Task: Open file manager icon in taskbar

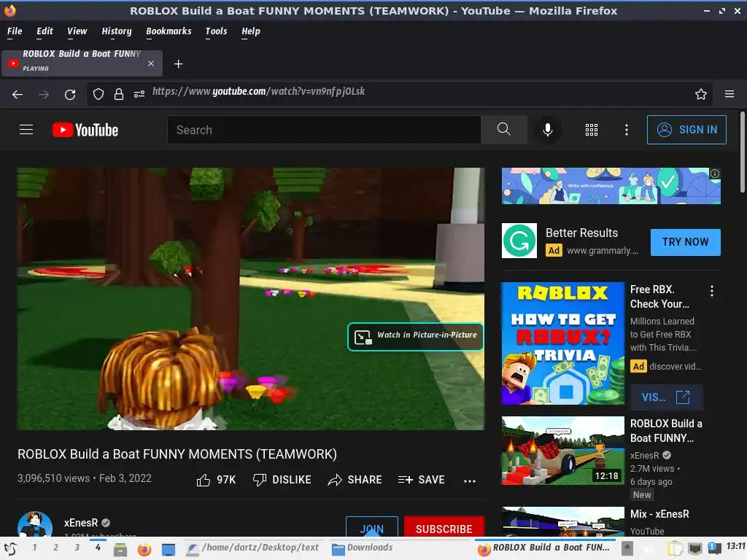Action: click(x=120, y=549)
